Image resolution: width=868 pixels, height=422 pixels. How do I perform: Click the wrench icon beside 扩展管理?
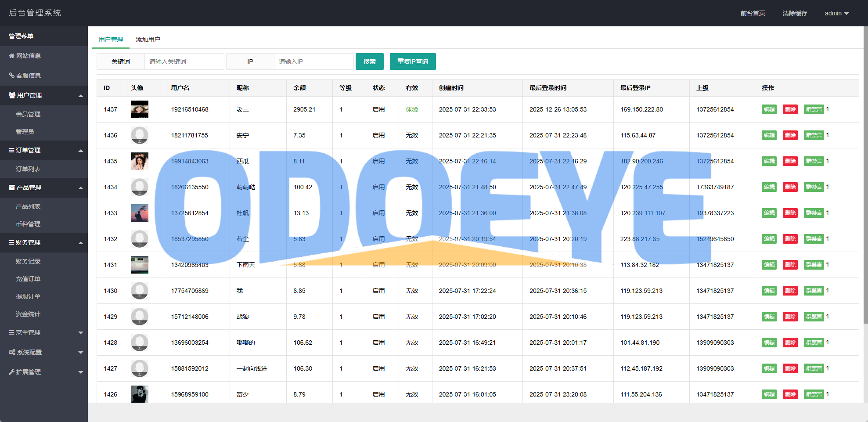[11, 372]
